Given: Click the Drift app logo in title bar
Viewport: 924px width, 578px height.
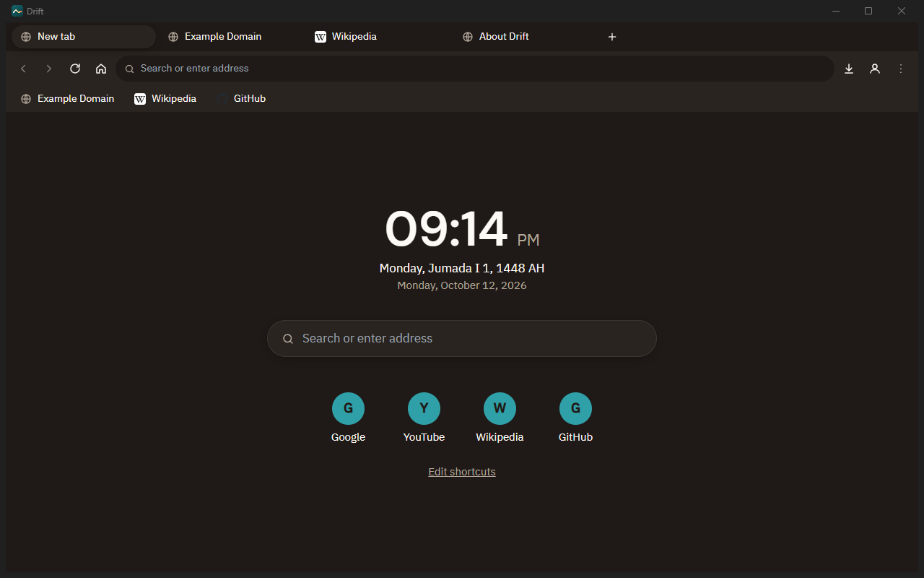Looking at the screenshot, I should 17,11.
